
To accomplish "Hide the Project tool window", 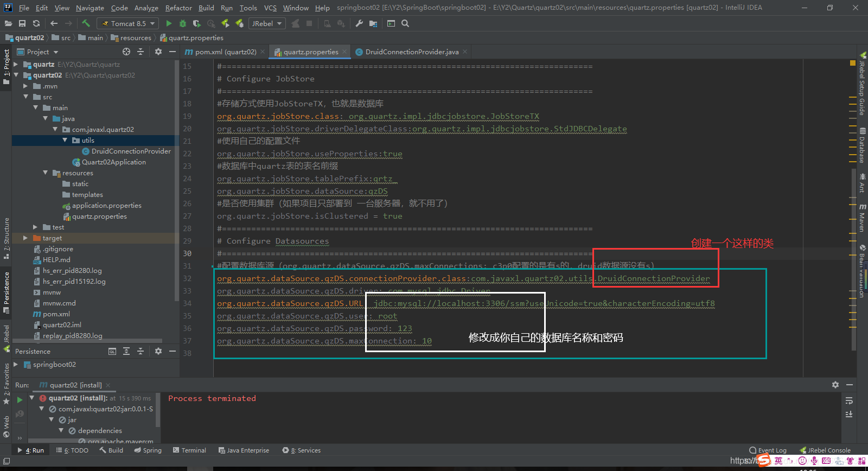I will [x=173, y=52].
